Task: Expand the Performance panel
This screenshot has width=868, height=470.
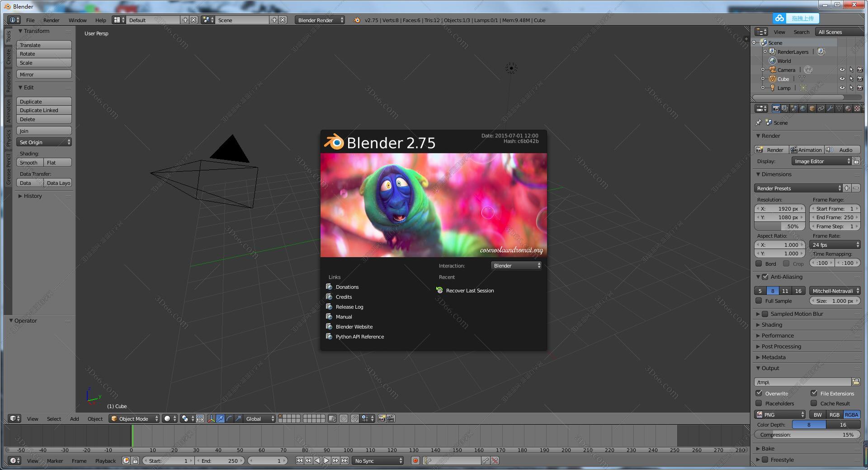Action: [x=778, y=335]
